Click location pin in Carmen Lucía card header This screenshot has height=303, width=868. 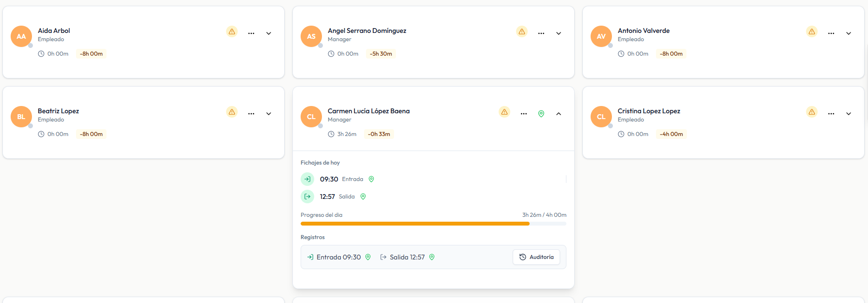point(541,114)
